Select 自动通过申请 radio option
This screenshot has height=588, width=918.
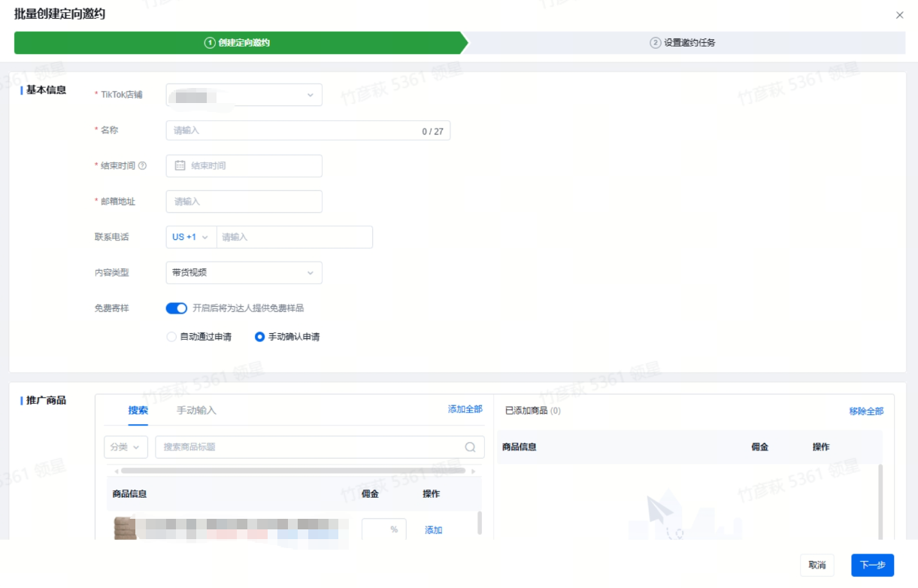pos(171,337)
